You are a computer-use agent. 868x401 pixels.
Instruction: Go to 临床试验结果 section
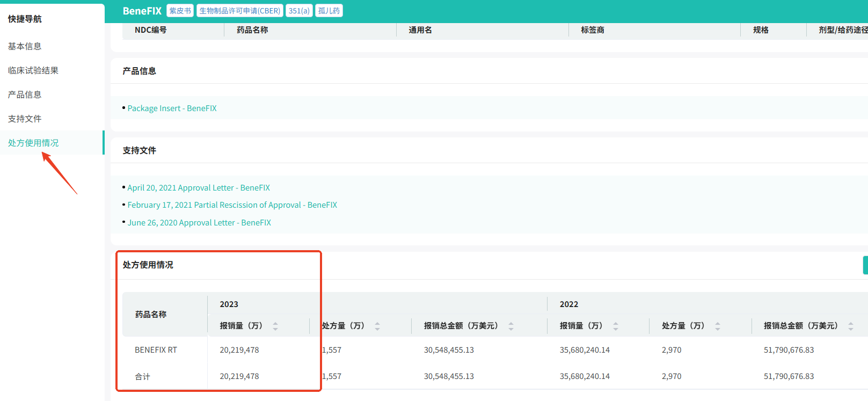click(x=33, y=70)
